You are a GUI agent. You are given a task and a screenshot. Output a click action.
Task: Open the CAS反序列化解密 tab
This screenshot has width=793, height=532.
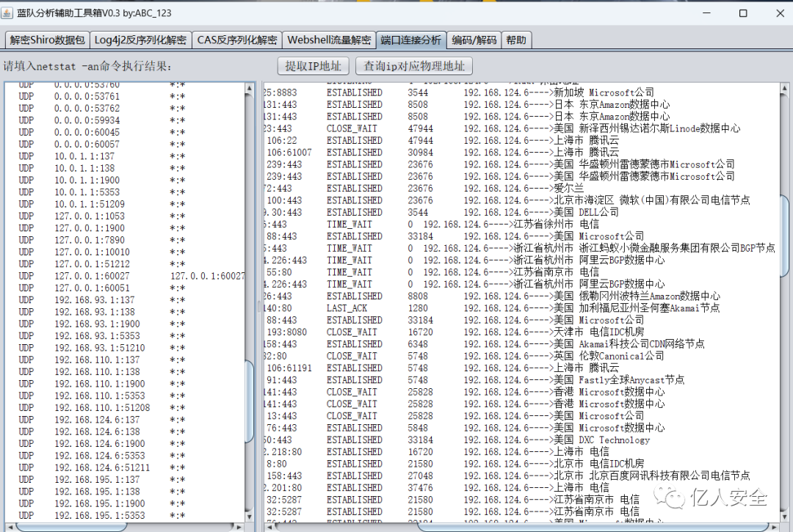pos(237,40)
